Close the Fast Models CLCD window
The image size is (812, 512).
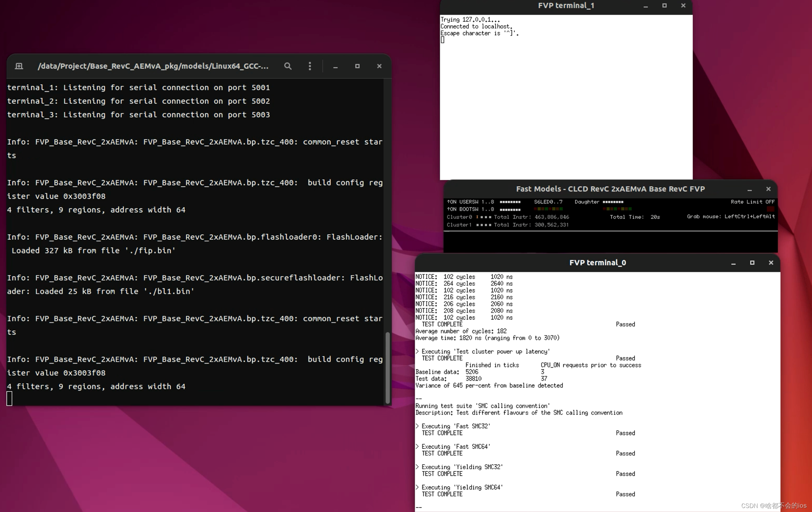coord(768,189)
